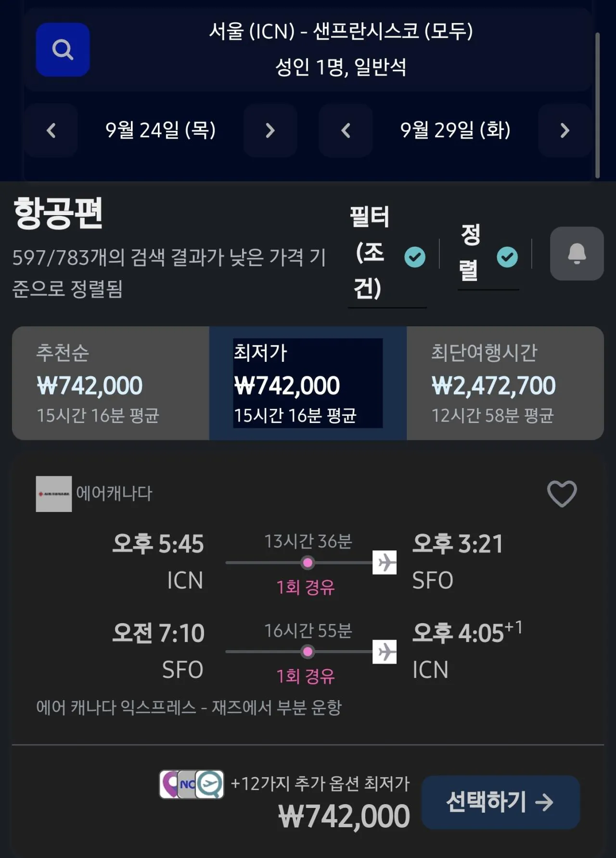The image size is (616, 858).
Task: Click the outbound layover stop dot
Action: coord(308,563)
